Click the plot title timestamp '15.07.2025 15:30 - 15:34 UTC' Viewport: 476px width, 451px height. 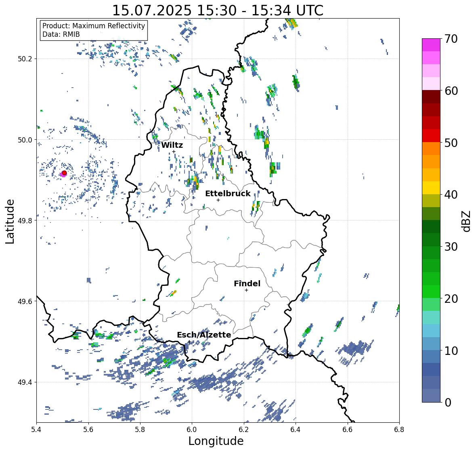pyautogui.click(x=218, y=10)
